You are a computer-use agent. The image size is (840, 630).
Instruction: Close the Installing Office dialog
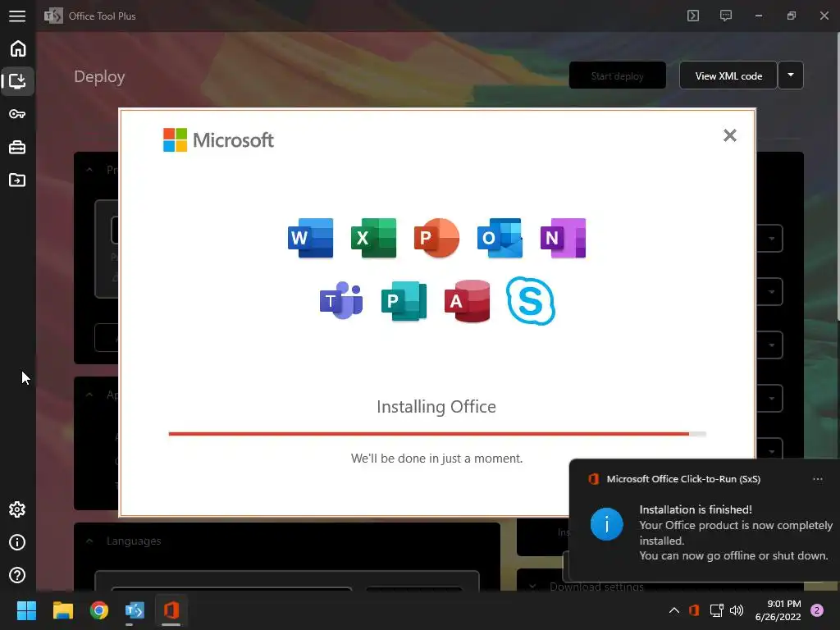pos(729,135)
